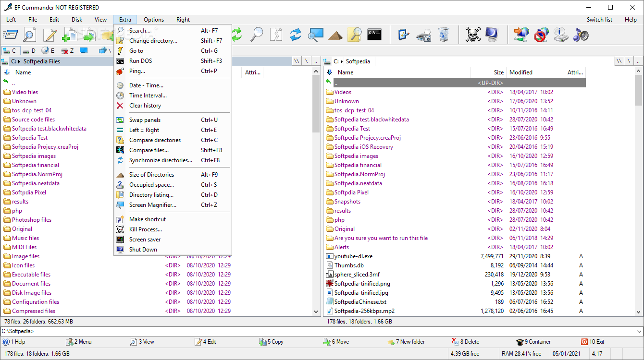Choose Search... from the Extra menu
Viewport: 644px width, 360px height.
pos(173,31)
